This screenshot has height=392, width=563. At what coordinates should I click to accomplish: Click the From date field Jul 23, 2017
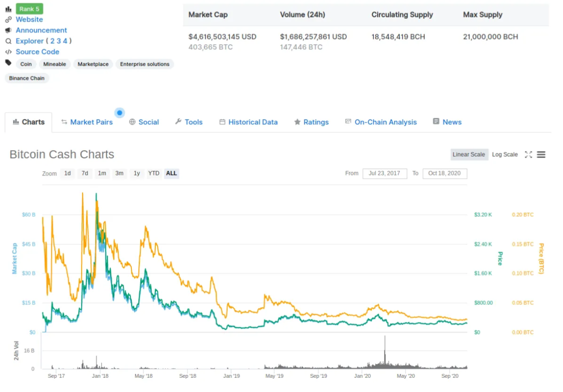[385, 174]
